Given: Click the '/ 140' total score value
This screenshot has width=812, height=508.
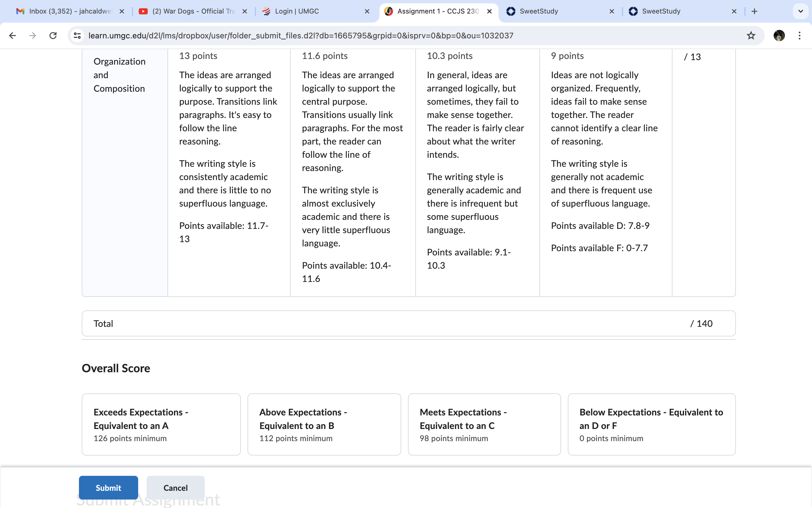Looking at the screenshot, I should pos(701,323).
